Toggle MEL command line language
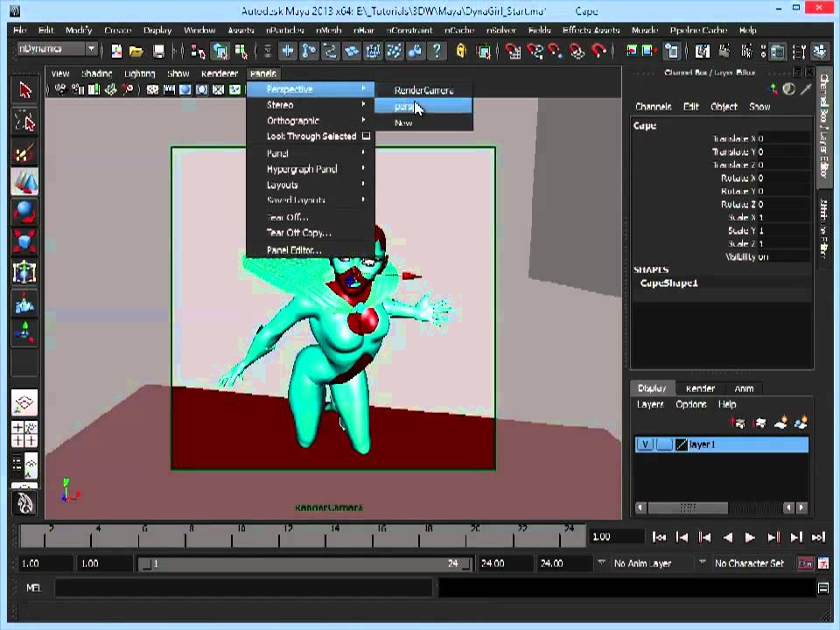840x630 pixels. tap(33, 588)
